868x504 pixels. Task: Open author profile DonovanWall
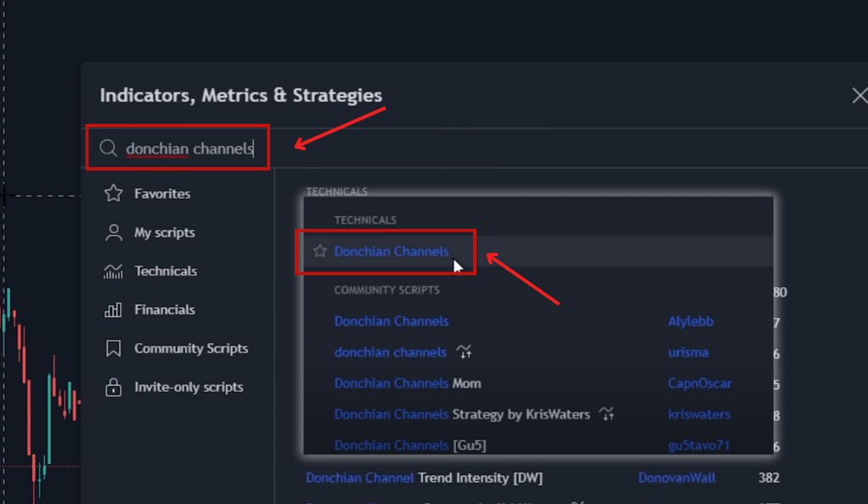point(676,478)
